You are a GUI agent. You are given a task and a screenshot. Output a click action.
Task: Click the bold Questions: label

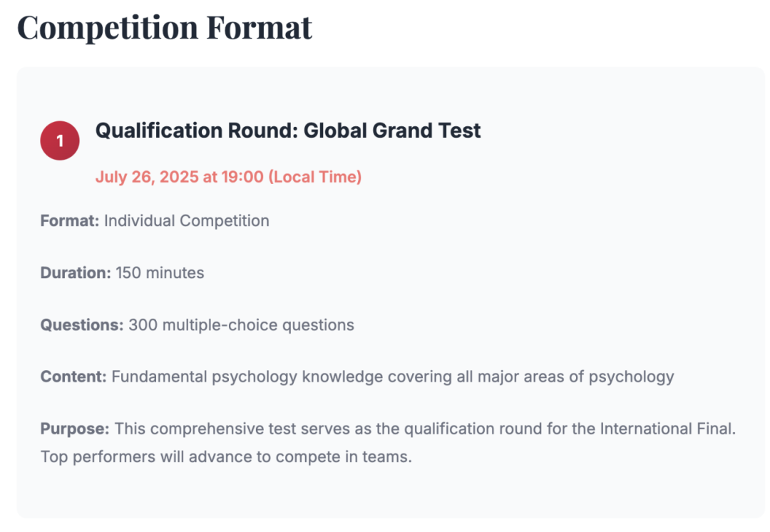tap(82, 325)
